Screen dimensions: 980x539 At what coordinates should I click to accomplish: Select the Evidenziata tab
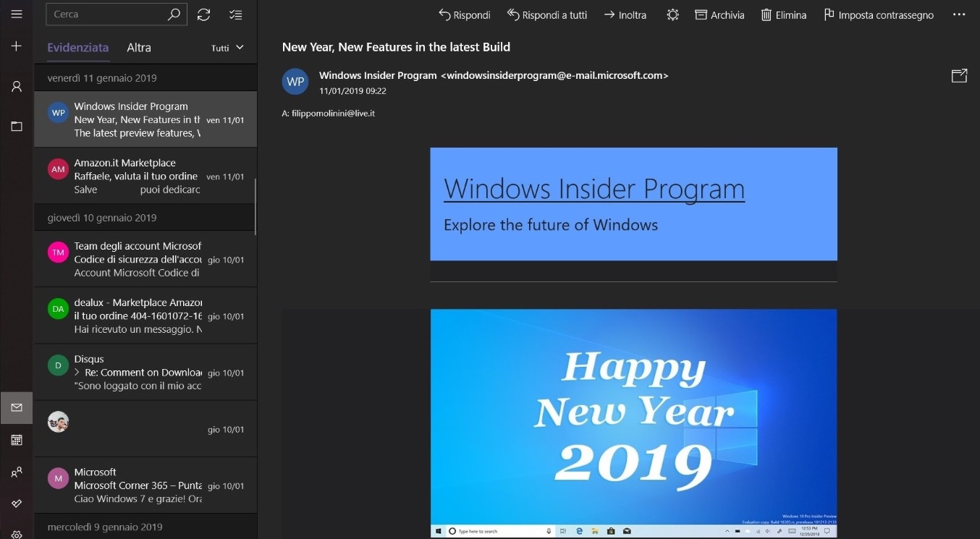tap(78, 48)
